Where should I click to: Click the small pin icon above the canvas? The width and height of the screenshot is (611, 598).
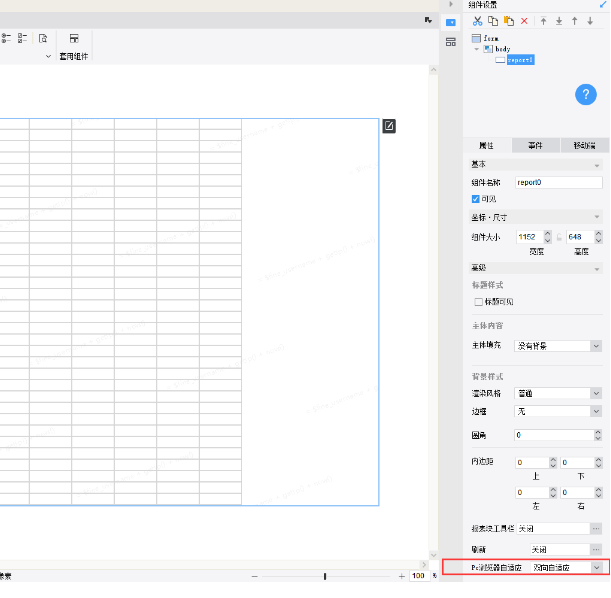pos(428,20)
